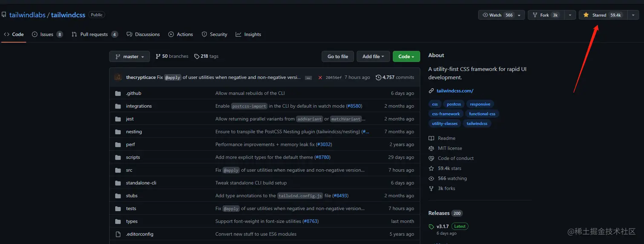Open the master branch selector
Screen dimensions: 644x244
pos(129,57)
